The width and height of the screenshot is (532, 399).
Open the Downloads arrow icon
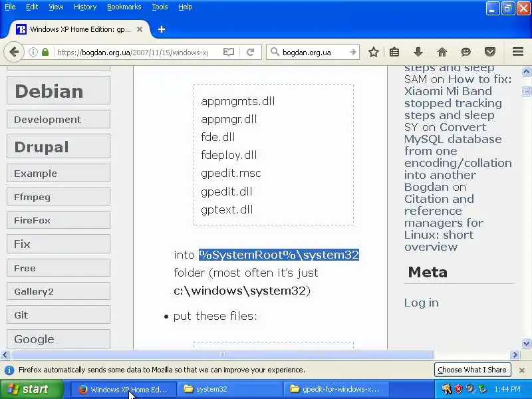tap(418, 53)
